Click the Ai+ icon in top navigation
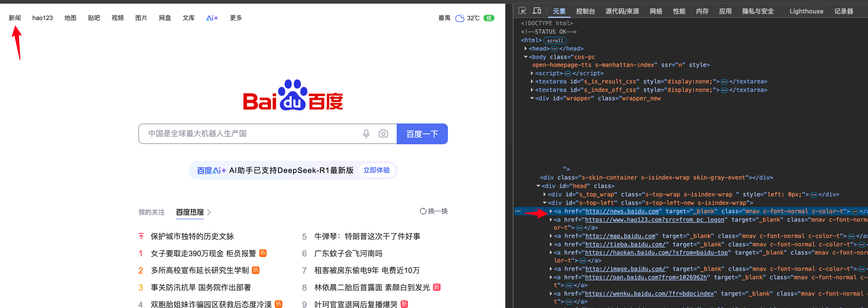The width and height of the screenshot is (868, 308). [212, 18]
